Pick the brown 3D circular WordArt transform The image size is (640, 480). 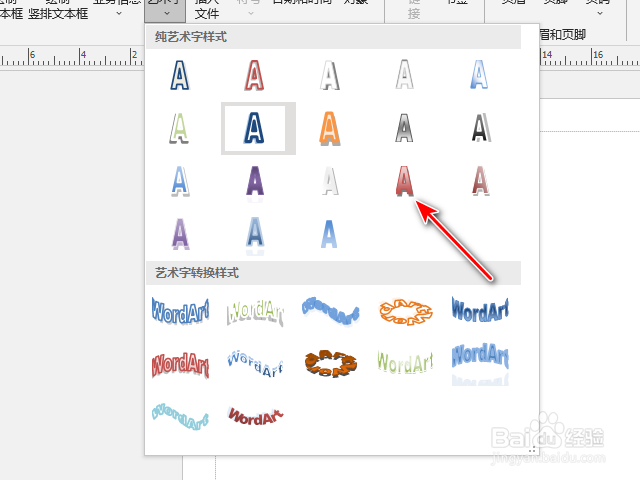(330, 363)
